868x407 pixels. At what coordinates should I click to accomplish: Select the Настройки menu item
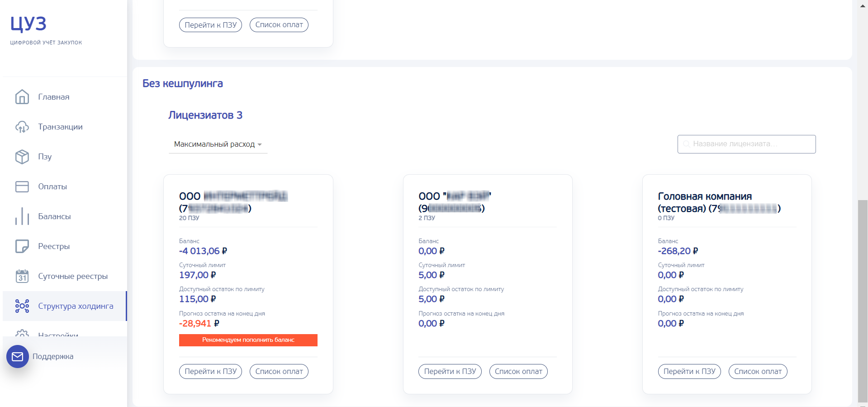tap(58, 335)
